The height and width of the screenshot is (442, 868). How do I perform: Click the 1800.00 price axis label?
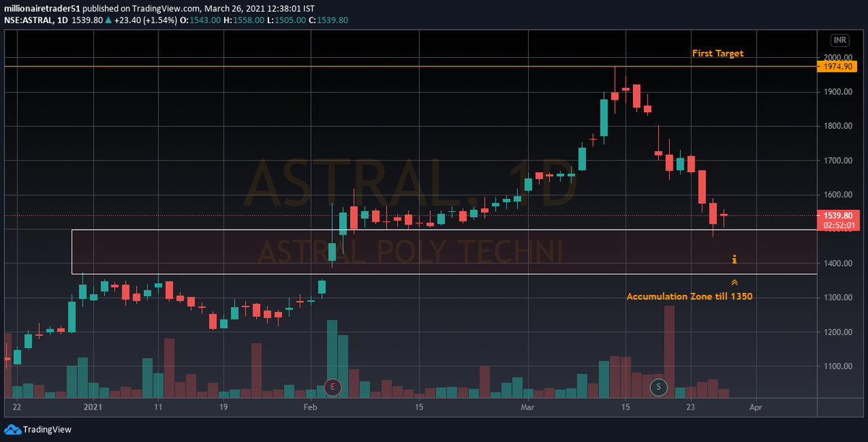[x=837, y=127]
